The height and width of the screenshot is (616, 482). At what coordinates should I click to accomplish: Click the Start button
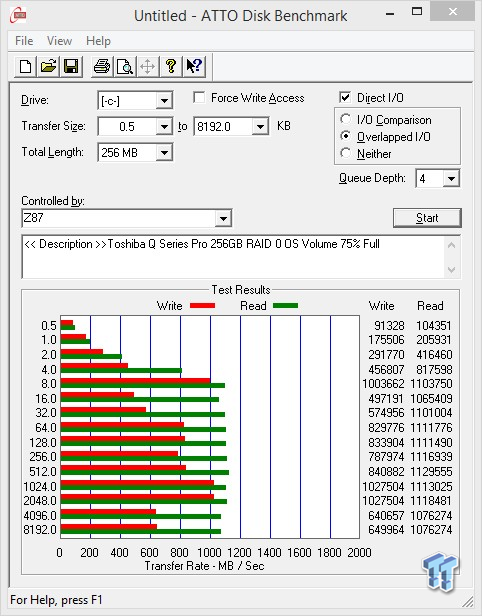(427, 218)
